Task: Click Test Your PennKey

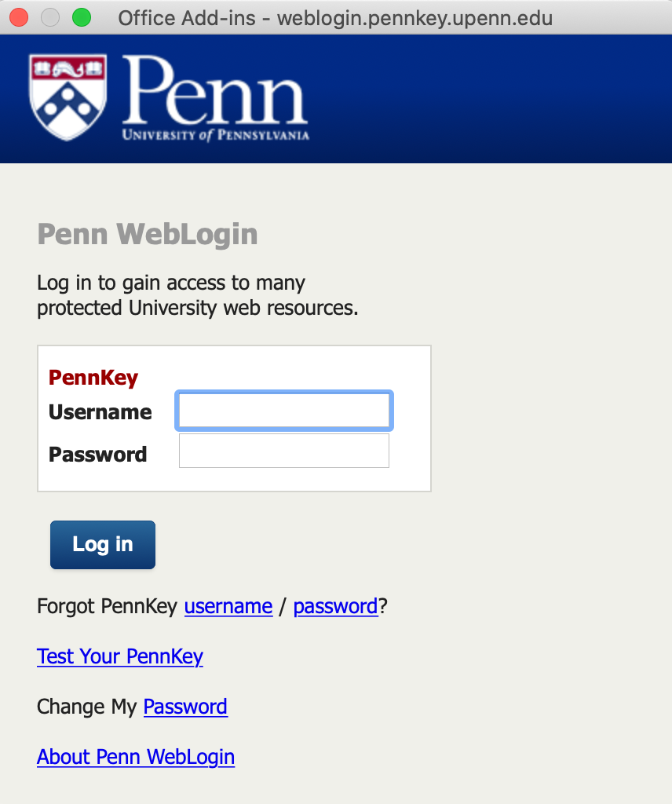Action: (119, 656)
